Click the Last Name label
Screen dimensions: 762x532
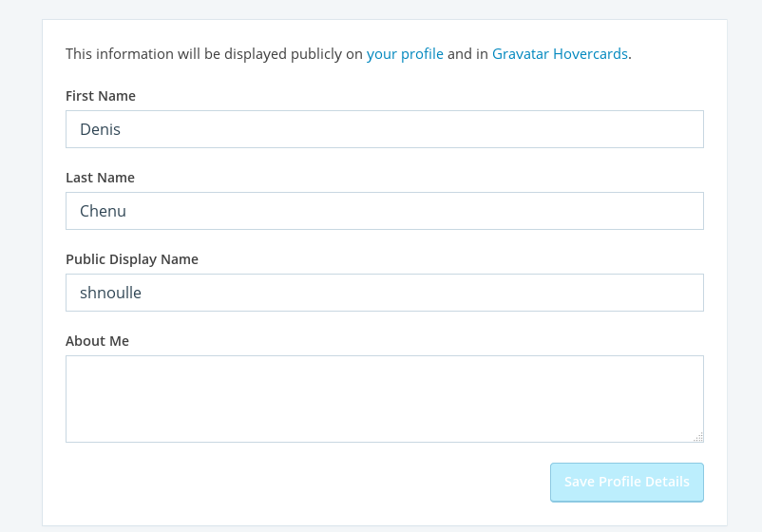100,178
